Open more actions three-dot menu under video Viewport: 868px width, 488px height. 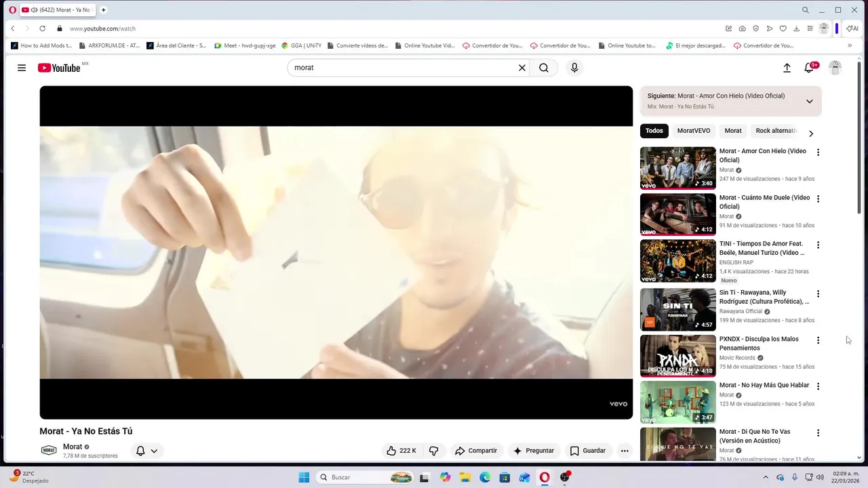point(625,451)
